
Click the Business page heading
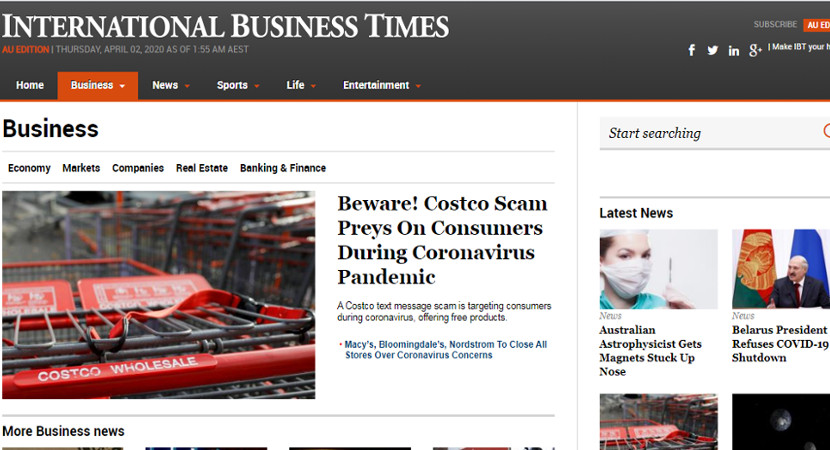coord(50,129)
